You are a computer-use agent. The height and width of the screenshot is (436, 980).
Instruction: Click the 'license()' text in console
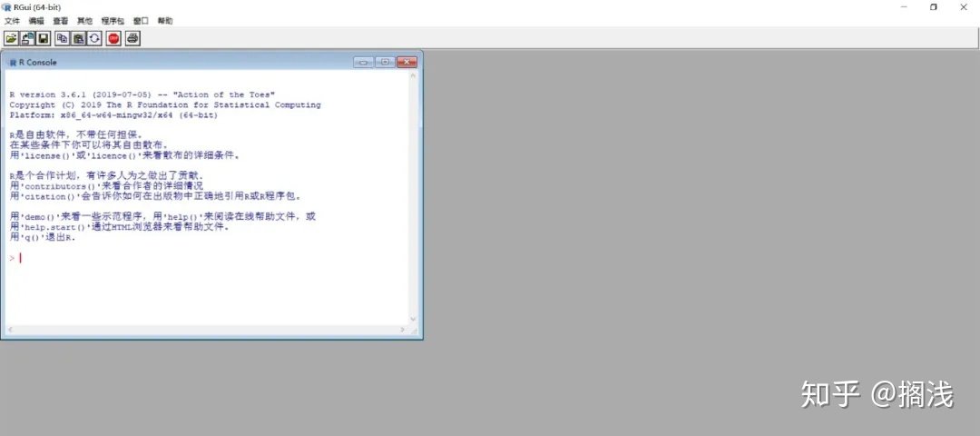pos(47,155)
